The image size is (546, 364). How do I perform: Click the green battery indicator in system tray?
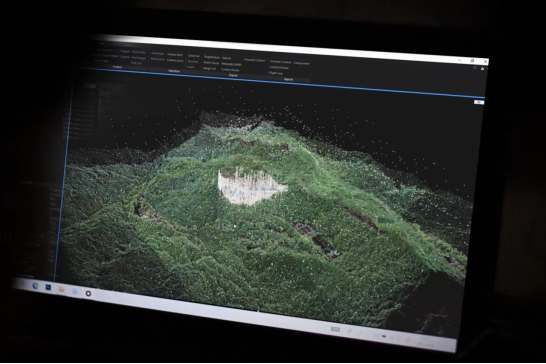click(335, 329)
